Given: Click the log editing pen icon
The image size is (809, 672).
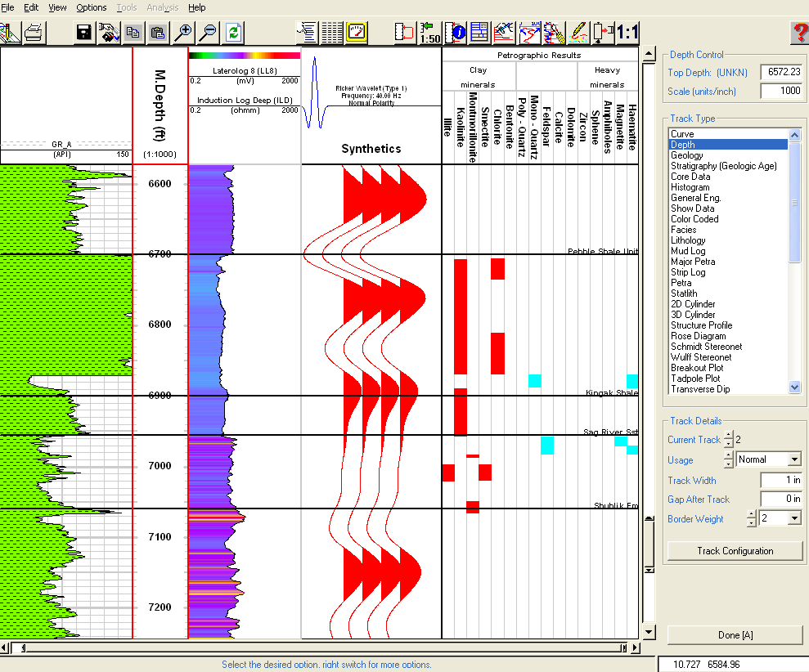Looking at the screenshot, I should (x=504, y=33).
